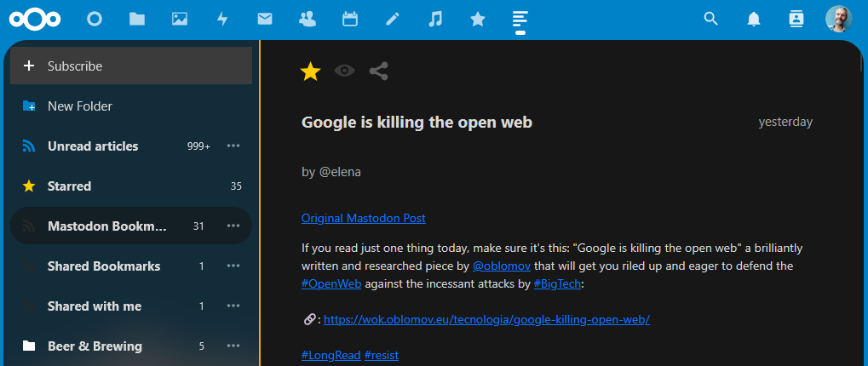The image size is (868, 366).
Task: Open the search magnifier icon
Action: (710, 20)
